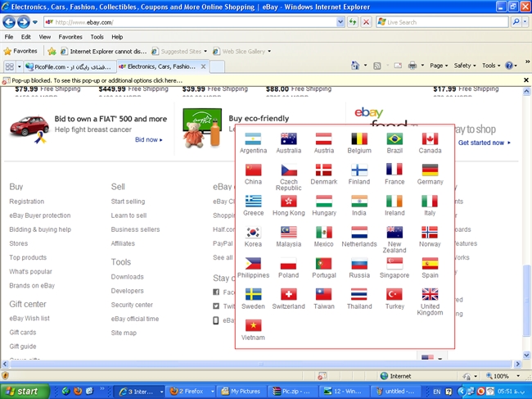The image size is (532, 399).
Task: Open the country selector US flag dropdown
Action: click(431, 357)
